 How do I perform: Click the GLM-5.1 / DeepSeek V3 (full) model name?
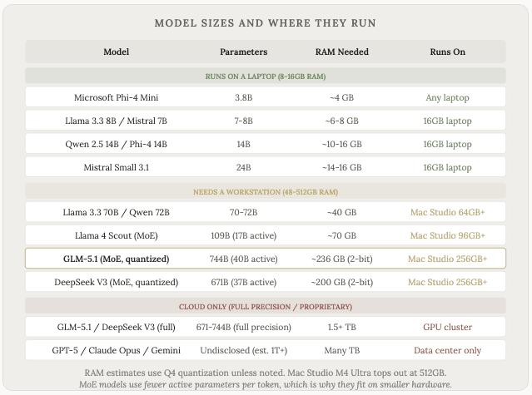click(x=116, y=327)
